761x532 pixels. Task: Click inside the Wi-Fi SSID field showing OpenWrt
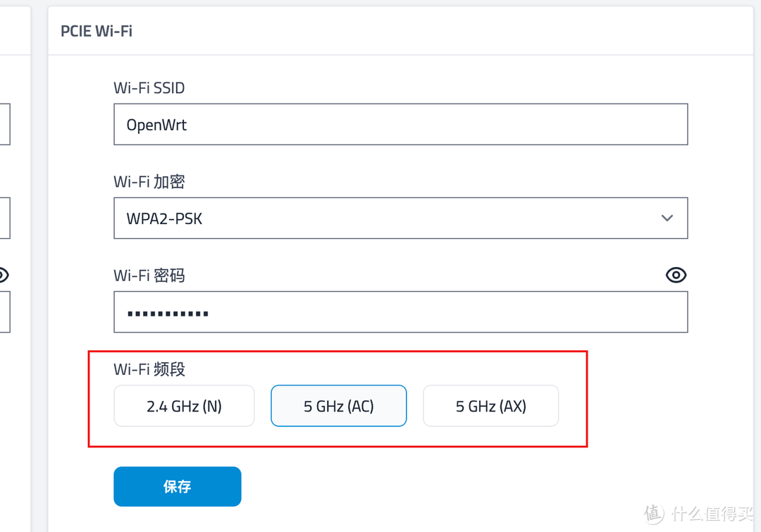click(x=400, y=124)
